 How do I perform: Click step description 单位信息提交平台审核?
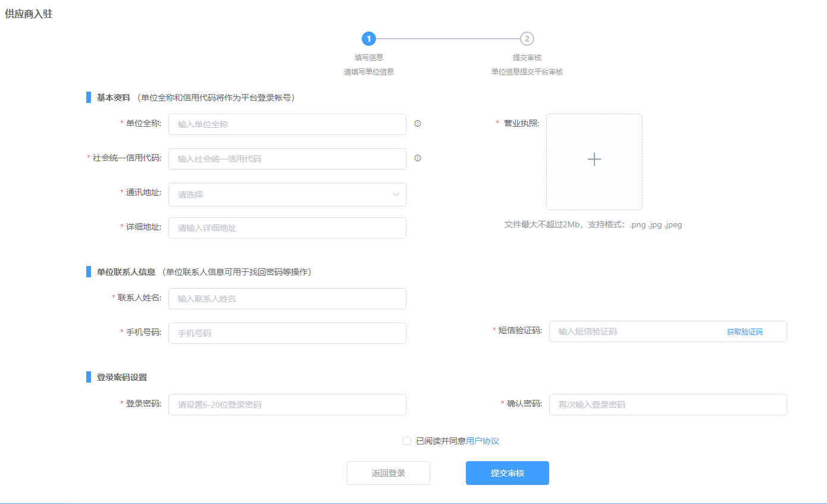pyautogui.click(x=527, y=71)
